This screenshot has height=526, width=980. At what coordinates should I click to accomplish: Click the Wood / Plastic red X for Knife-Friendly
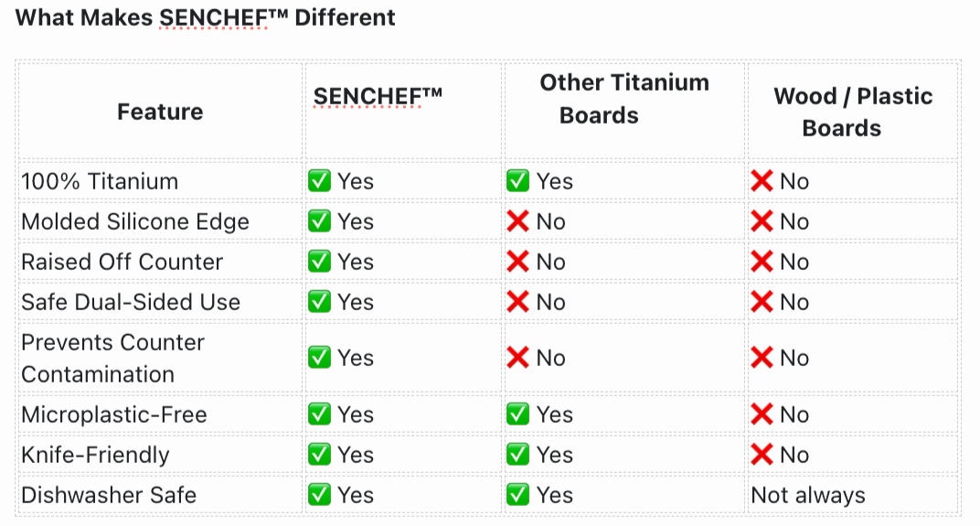(x=762, y=455)
